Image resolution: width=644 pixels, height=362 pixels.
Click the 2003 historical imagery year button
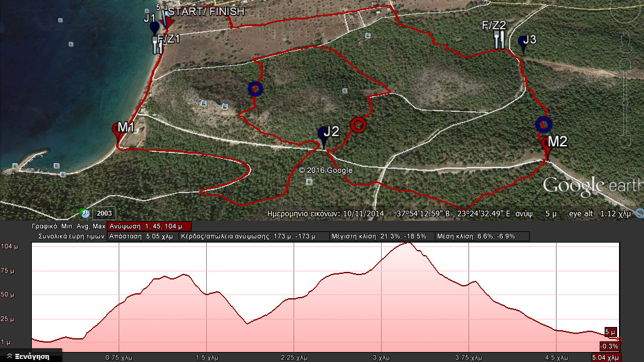(105, 213)
